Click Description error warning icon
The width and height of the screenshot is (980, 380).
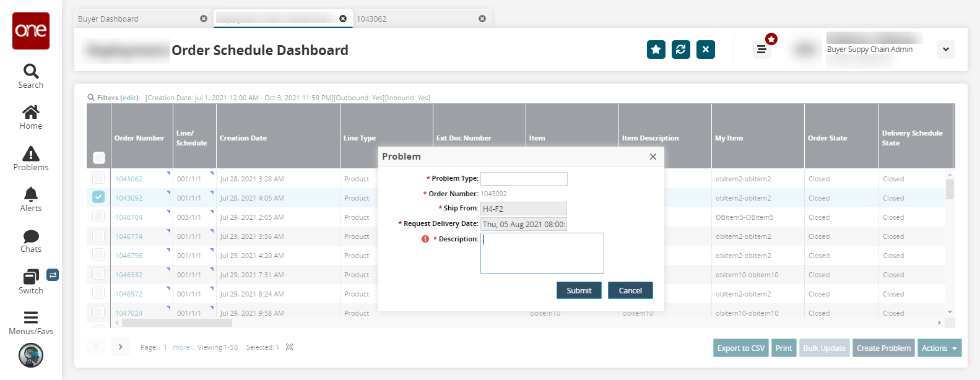pos(425,239)
